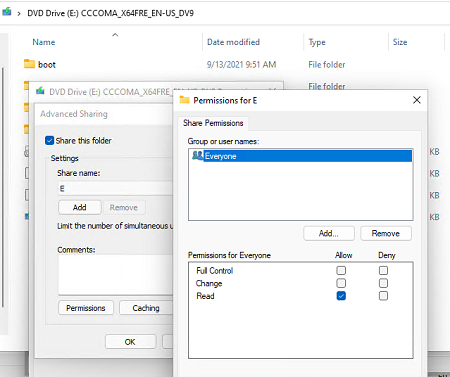Sort by Size column header
Image resolution: width=450 pixels, height=377 pixels.
[x=400, y=42]
